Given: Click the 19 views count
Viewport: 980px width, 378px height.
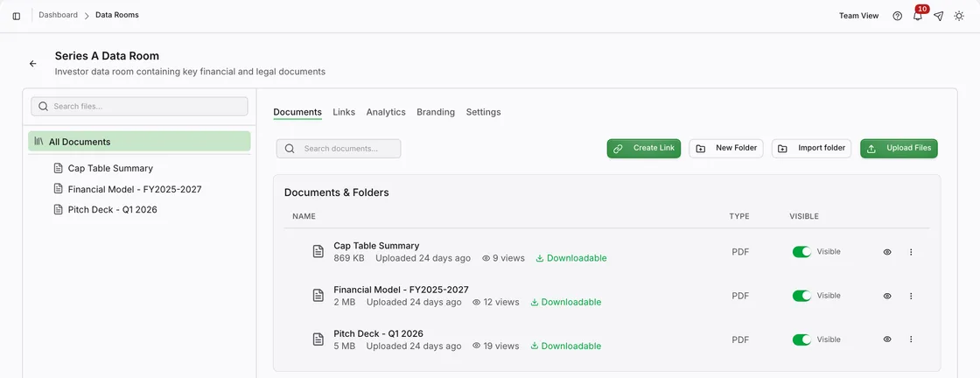Looking at the screenshot, I should [495, 346].
